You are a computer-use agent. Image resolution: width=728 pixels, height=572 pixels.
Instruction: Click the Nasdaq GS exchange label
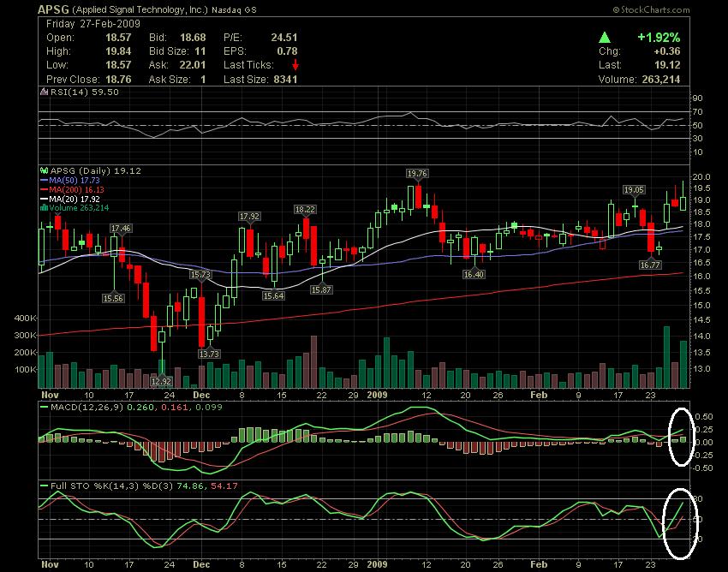tap(234, 9)
